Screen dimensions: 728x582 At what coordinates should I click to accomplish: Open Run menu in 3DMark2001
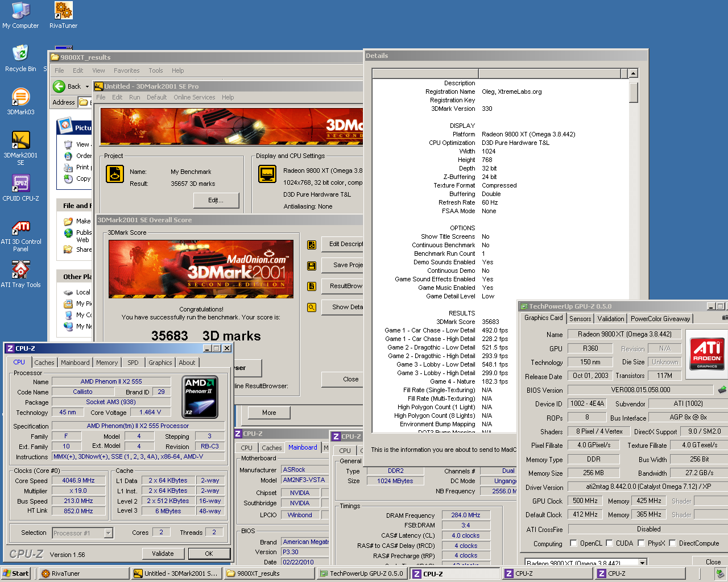pos(134,97)
